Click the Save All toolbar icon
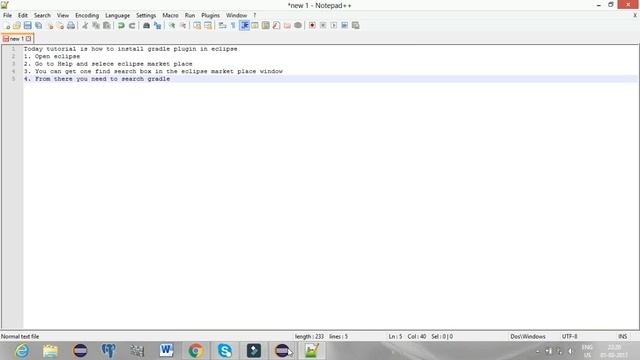Screen dimensions: 640x360 (x=38, y=26)
